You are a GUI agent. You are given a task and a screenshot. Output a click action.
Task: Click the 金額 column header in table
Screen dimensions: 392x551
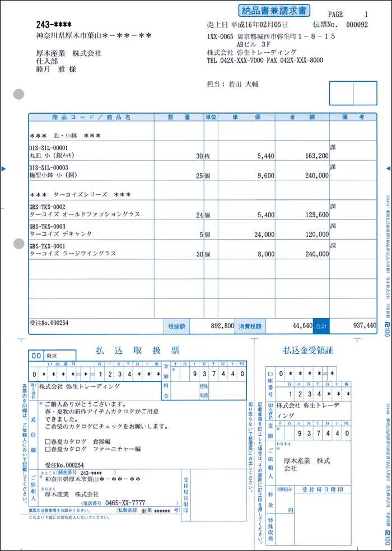tap(302, 118)
